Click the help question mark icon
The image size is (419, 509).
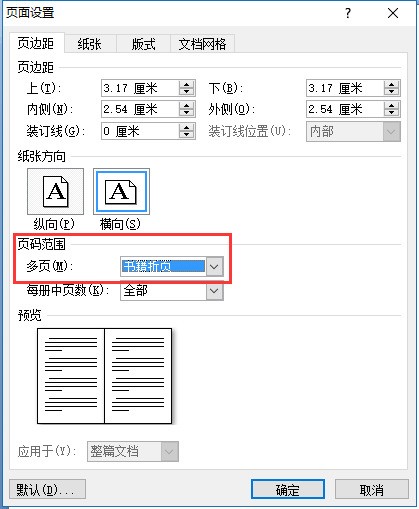point(348,13)
